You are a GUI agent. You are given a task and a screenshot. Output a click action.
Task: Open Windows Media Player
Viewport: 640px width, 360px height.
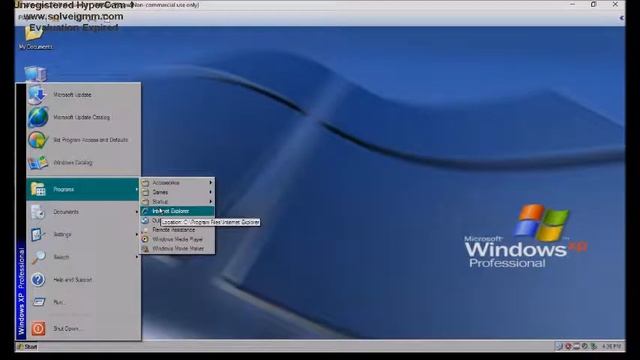coord(177,239)
